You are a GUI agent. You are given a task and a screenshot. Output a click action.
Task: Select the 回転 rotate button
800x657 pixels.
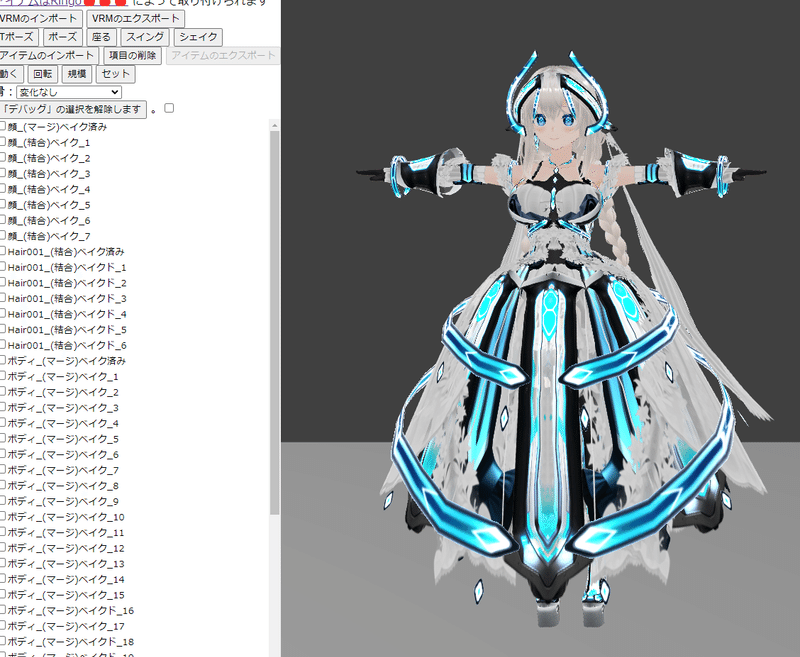pyautogui.click(x=42, y=74)
